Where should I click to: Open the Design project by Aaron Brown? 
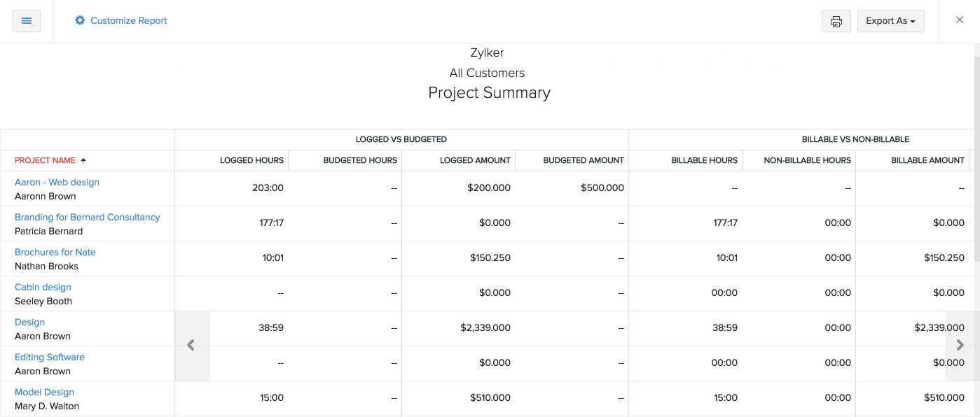point(29,322)
